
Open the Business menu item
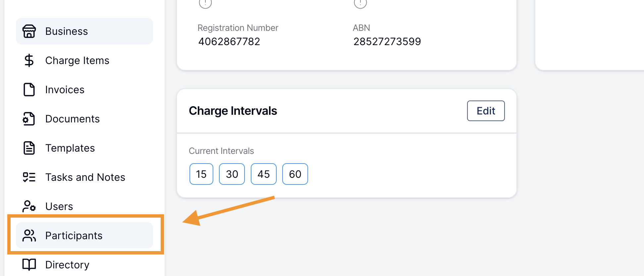click(84, 31)
